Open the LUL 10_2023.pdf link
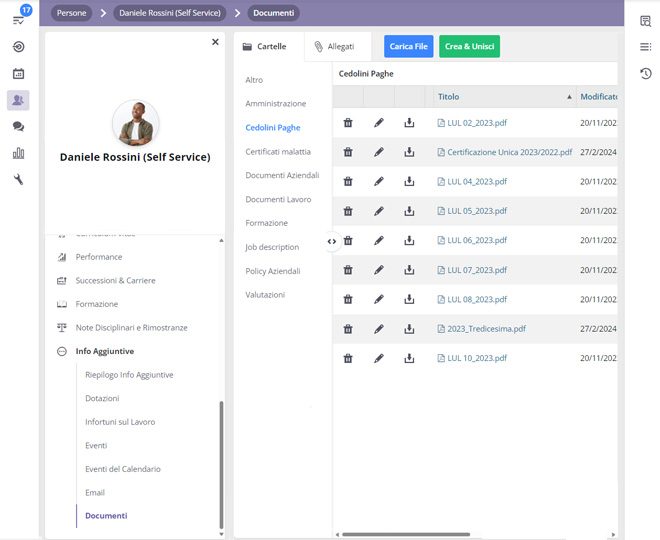Viewport: 660px width, 540px height. [477, 358]
